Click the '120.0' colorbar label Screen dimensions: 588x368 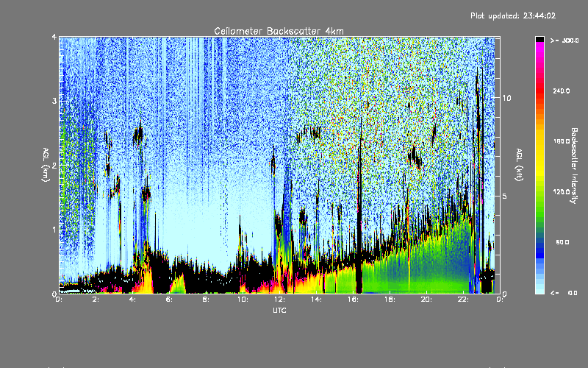[x=562, y=191]
